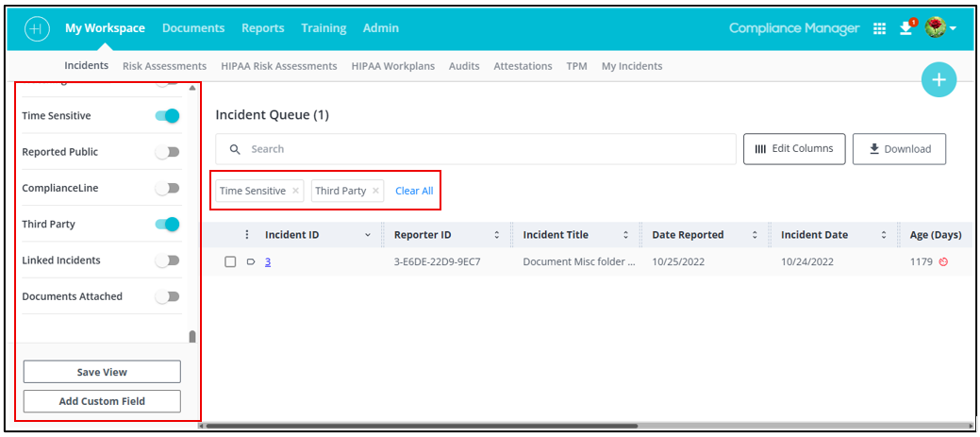Click the flag icon on incident 3

pyautogui.click(x=251, y=262)
